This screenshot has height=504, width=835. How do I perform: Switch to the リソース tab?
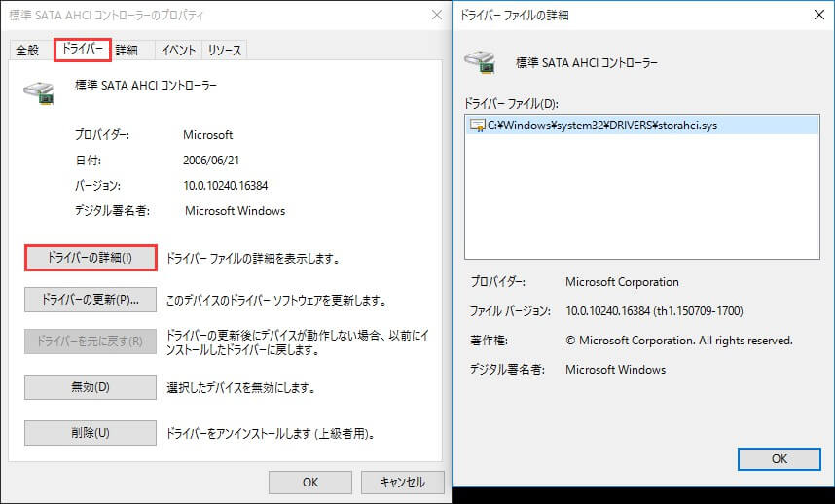pyautogui.click(x=224, y=50)
